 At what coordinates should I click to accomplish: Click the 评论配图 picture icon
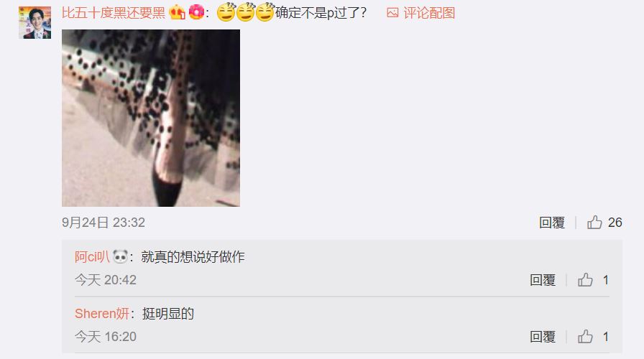click(x=392, y=13)
